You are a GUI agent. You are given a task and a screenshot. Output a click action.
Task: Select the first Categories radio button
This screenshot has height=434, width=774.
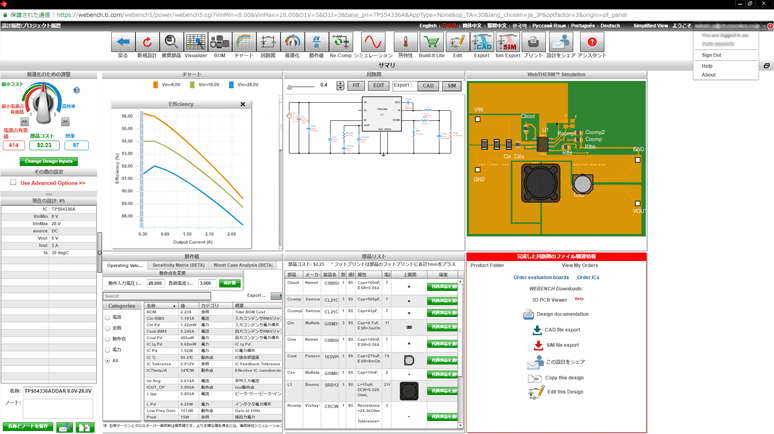tap(108, 317)
